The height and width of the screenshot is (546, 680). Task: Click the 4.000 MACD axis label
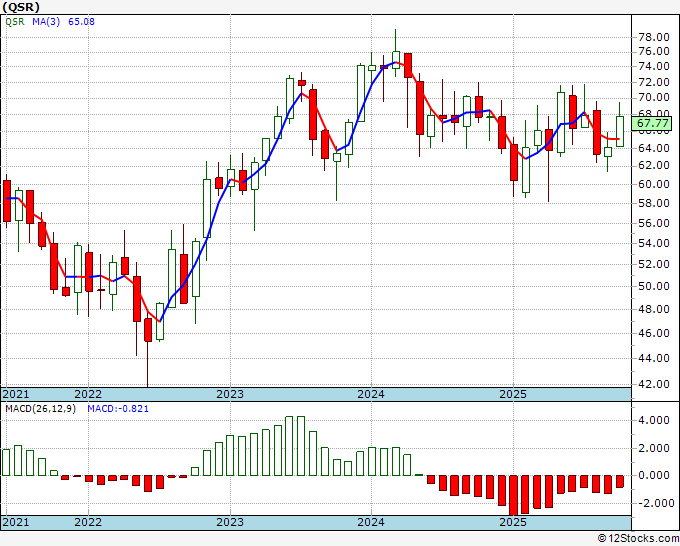tap(654, 420)
